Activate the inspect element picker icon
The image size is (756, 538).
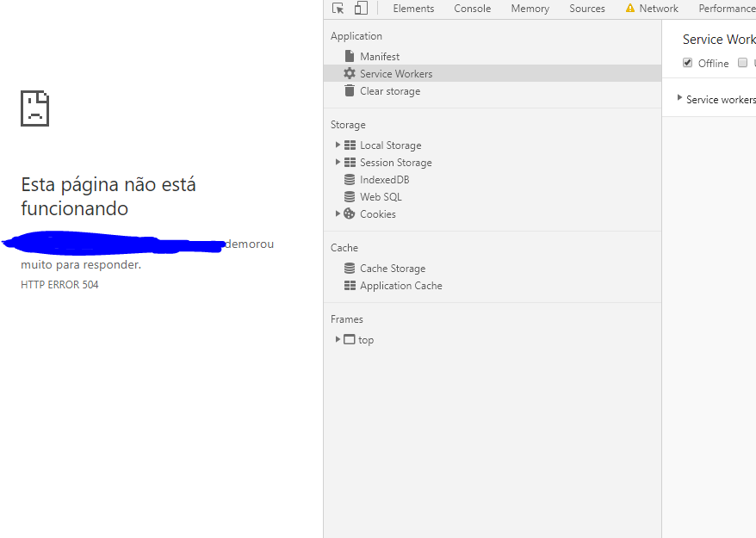(x=338, y=9)
